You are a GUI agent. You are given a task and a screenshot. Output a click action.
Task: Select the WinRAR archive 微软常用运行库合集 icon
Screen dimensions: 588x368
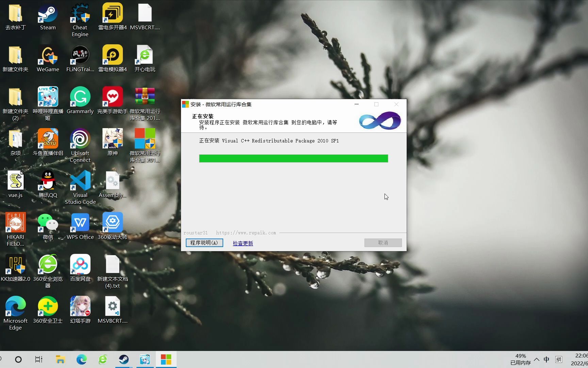[145, 104]
